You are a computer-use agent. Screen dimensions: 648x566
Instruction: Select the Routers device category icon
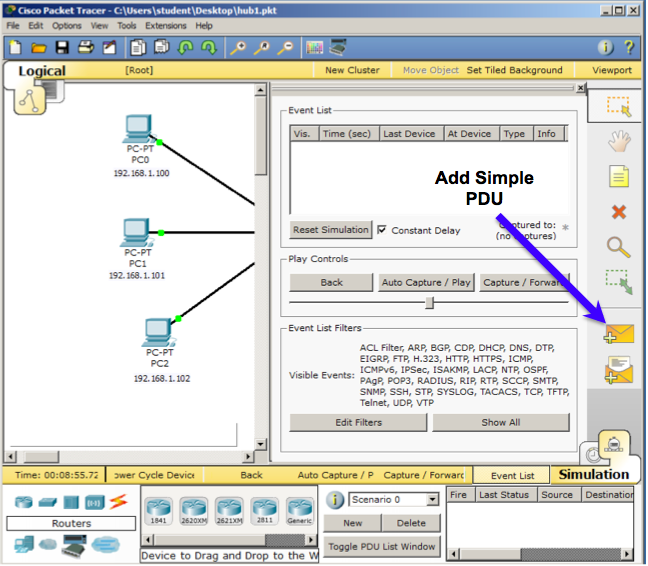click(24, 502)
